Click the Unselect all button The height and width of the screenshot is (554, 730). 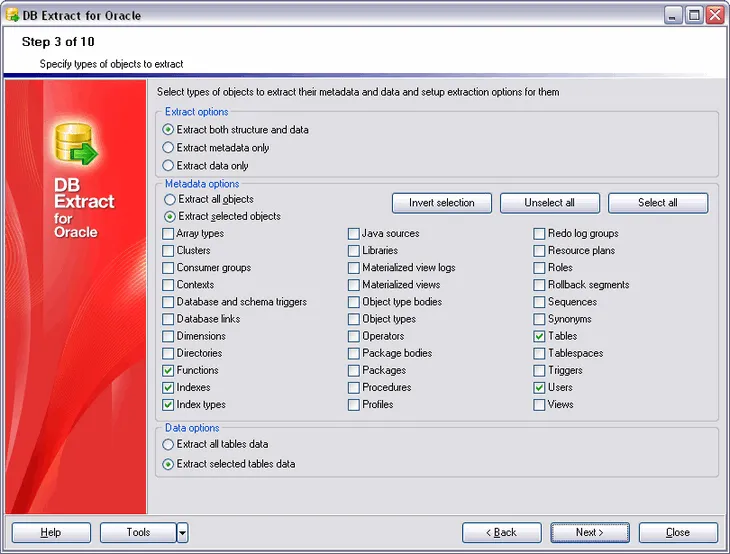(550, 203)
